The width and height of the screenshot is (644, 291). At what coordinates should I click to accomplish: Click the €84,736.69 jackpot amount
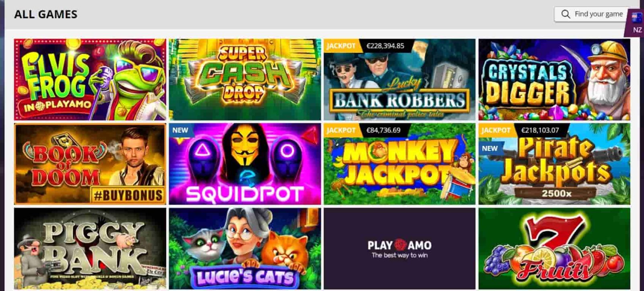pos(383,130)
